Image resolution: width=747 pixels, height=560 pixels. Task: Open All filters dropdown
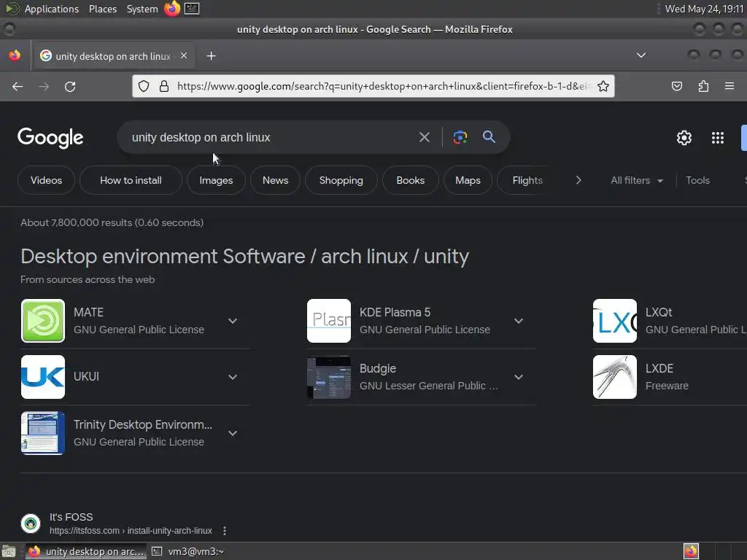tap(636, 181)
